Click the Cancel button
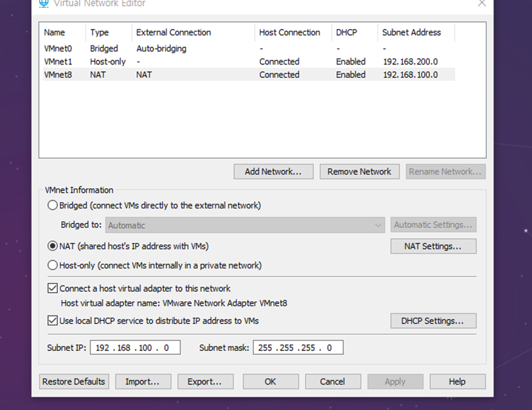Image resolution: width=532 pixels, height=410 pixels. pos(333,382)
